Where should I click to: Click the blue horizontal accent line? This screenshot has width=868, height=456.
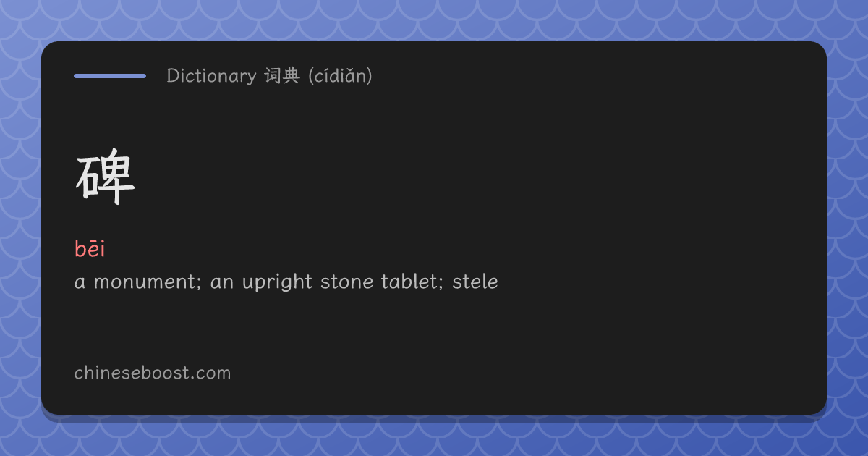[110, 75]
